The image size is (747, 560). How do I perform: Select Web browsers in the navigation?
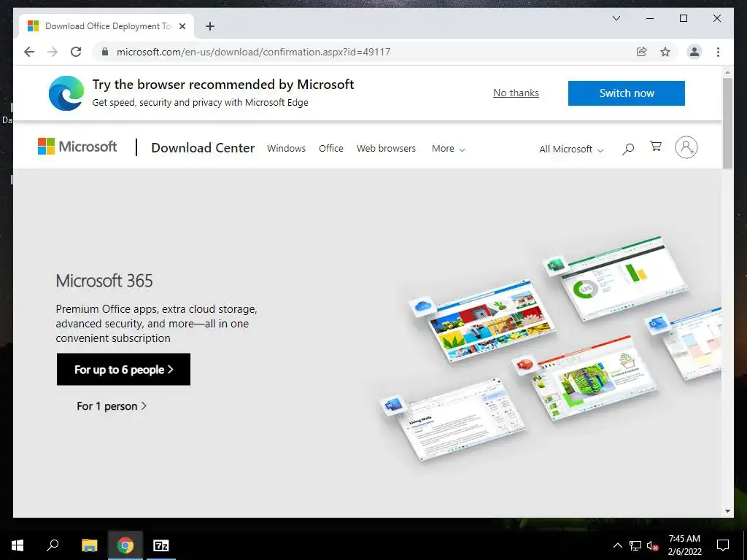tap(387, 149)
